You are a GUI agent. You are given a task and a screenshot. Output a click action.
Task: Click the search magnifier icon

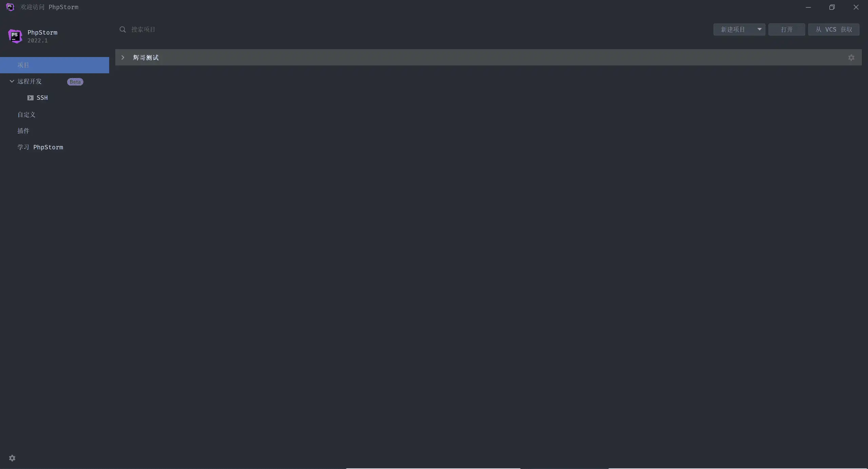point(123,30)
